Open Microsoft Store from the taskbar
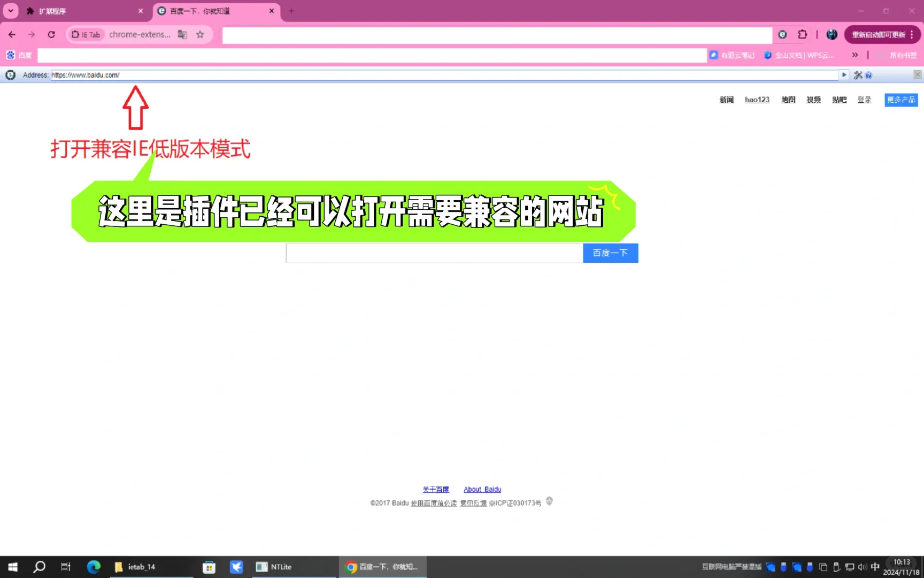Screen dimensions: 924x578 tap(209, 567)
